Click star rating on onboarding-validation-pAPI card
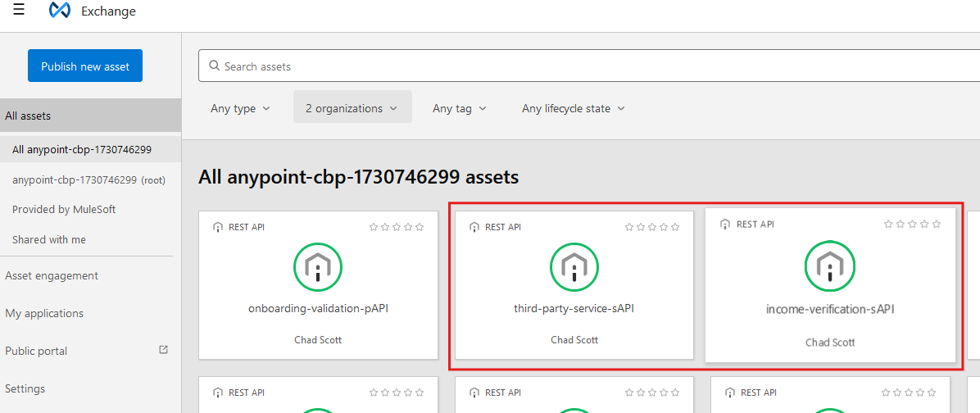This screenshot has height=413, width=980. tap(397, 228)
